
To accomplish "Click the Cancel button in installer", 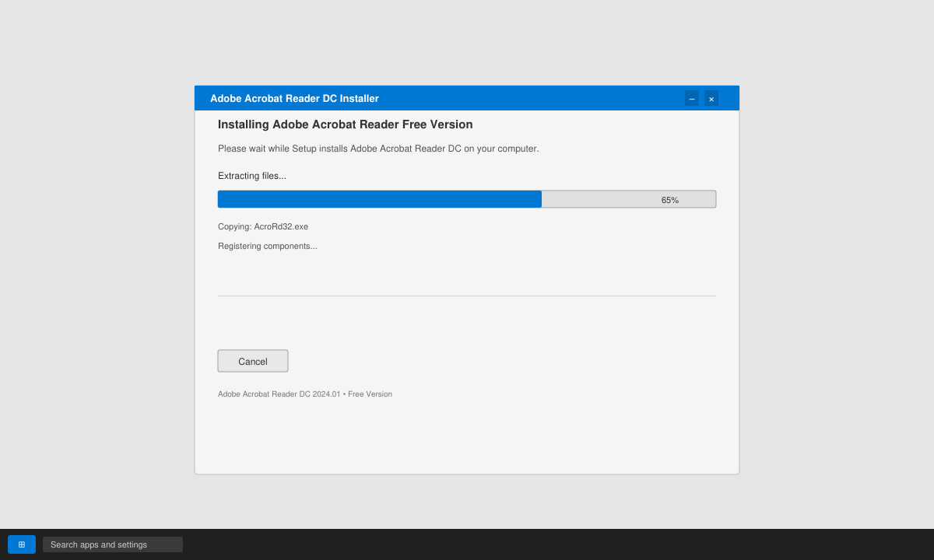I will pos(253,361).
